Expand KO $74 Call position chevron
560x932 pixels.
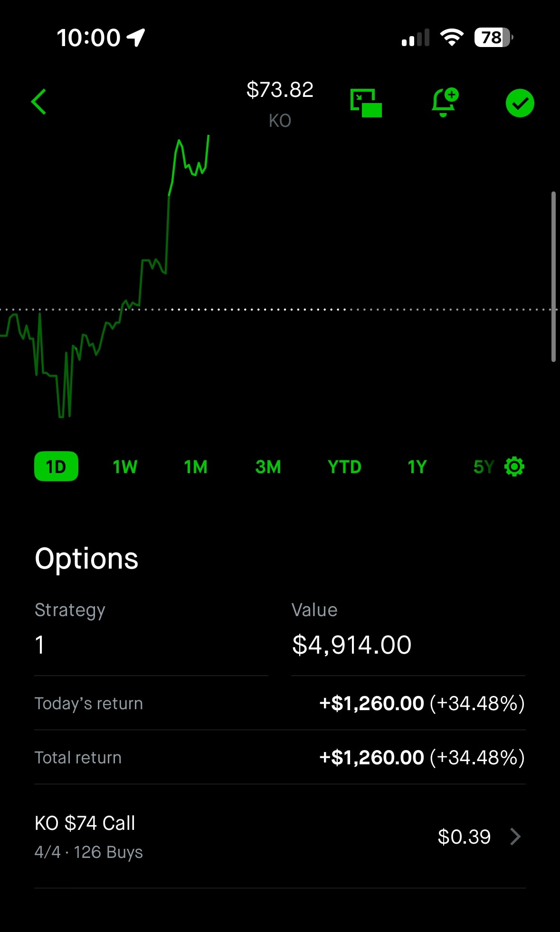(x=515, y=837)
